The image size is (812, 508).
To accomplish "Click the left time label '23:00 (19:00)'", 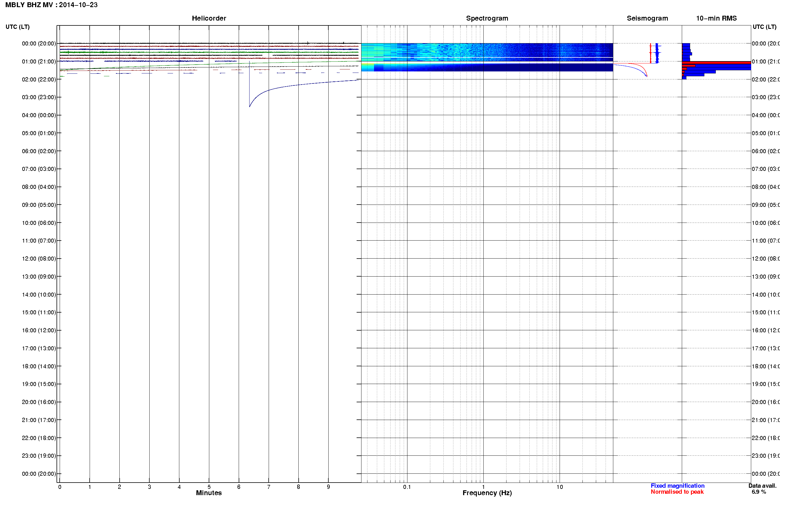I will click(39, 456).
